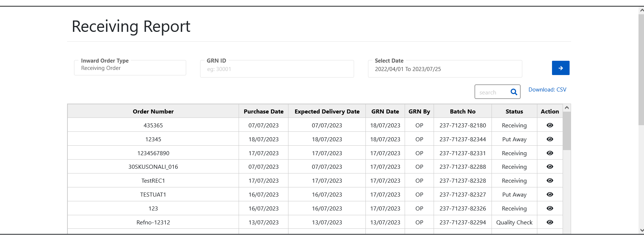Show details for TESTUAT1 order
Screen dimensions: 644x235
click(x=549, y=194)
